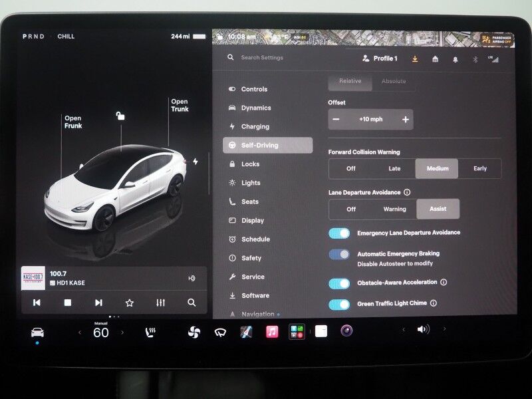Open climate by tapping temperature 60
Viewport: 532px width, 399px height.
(x=101, y=333)
